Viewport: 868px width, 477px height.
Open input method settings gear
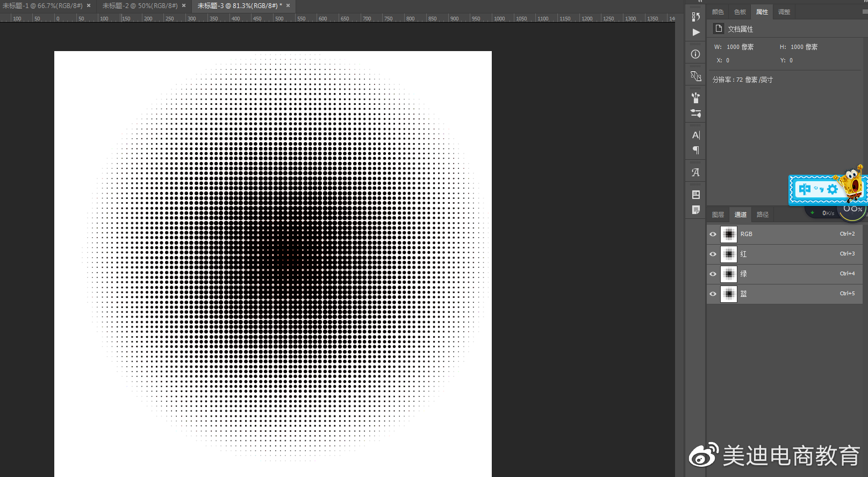833,189
